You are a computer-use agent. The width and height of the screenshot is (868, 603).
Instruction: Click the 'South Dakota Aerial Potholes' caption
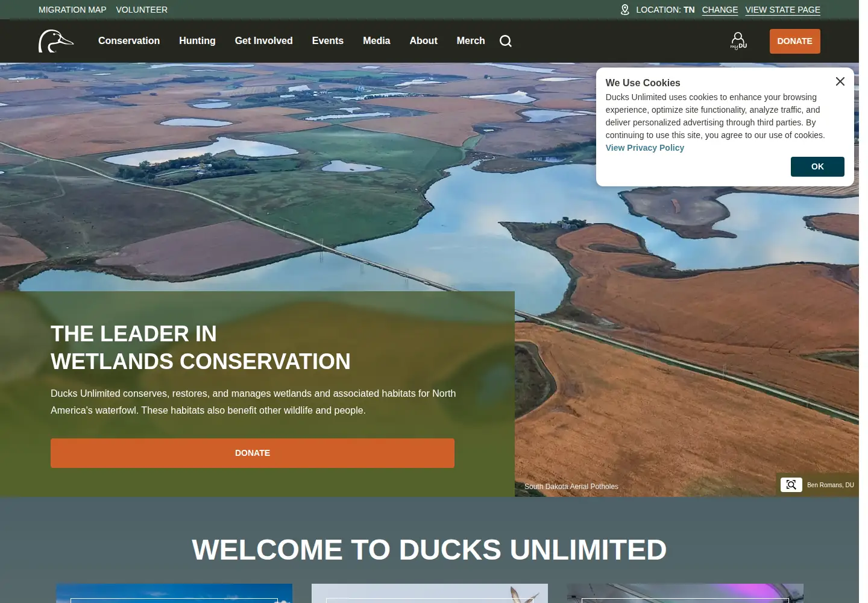pos(571,487)
